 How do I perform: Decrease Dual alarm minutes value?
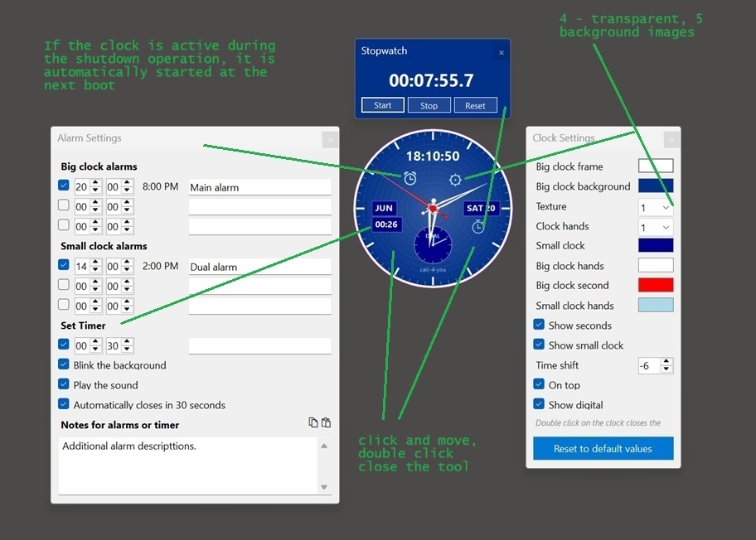click(128, 270)
